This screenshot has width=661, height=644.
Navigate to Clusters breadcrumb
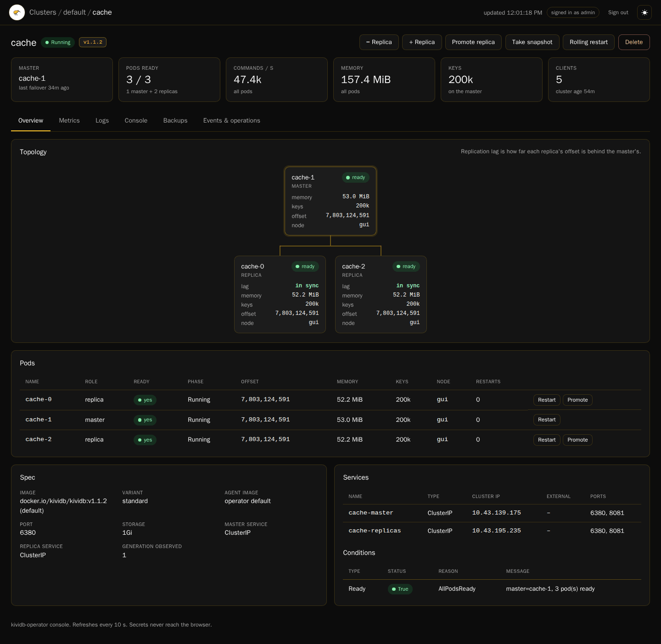point(43,12)
